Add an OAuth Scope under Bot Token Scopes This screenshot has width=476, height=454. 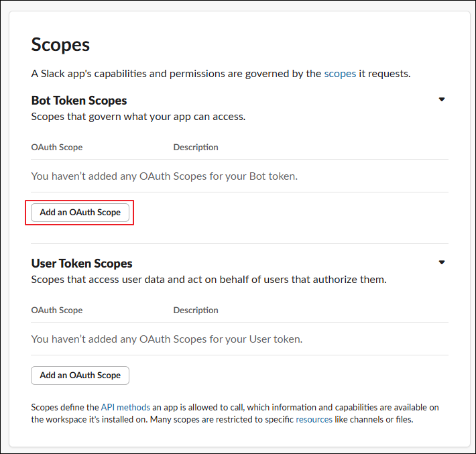[x=80, y=213]
